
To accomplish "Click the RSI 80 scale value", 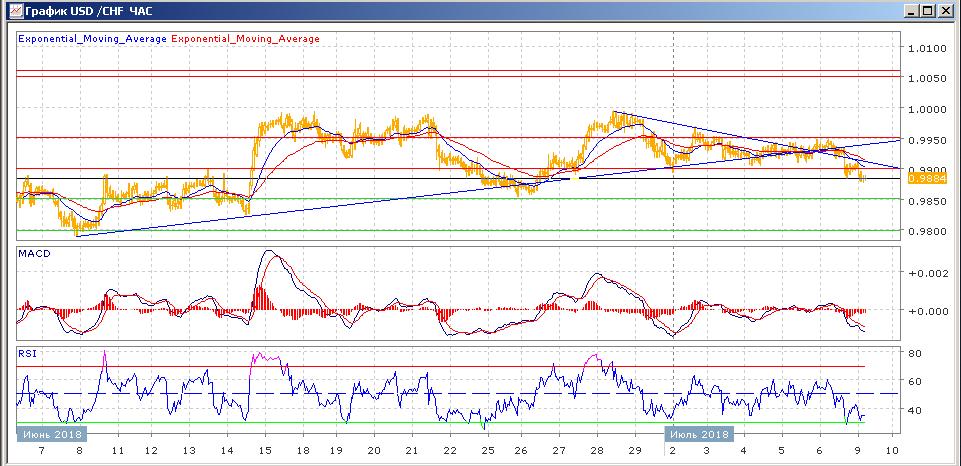I will pyautogui.click(x=914, y=353).
